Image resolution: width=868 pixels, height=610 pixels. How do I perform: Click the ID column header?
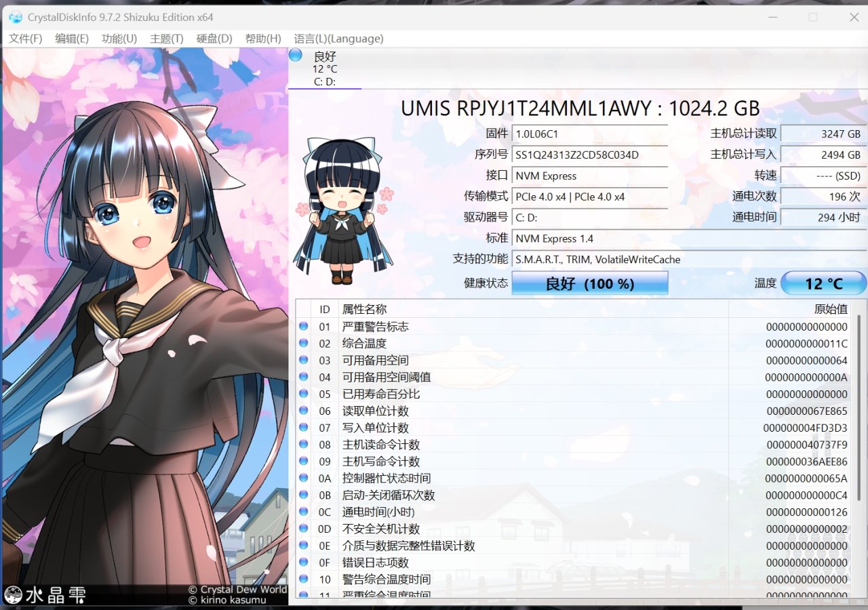click(x=325, y=309)
